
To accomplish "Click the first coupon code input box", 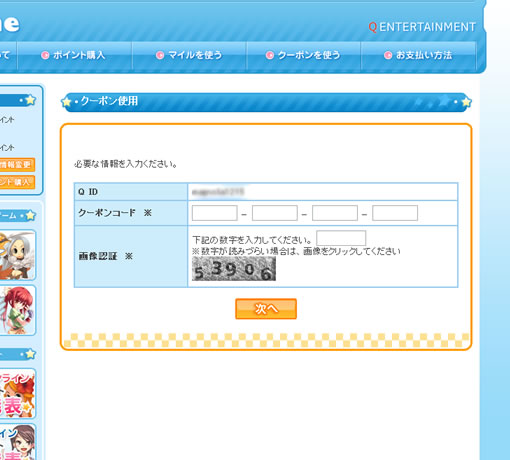I will pos(215,213).
